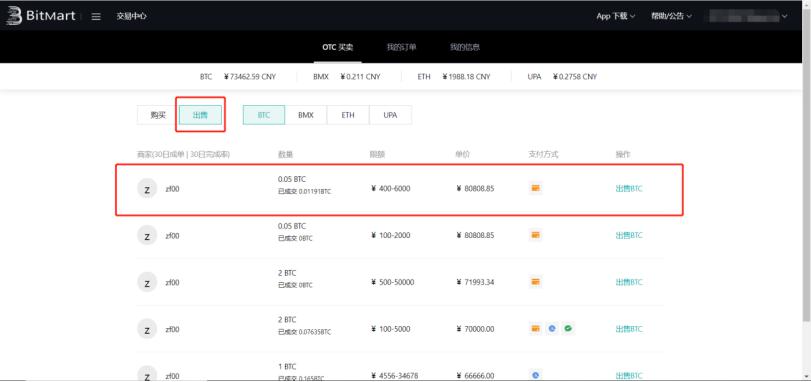Click 出售BTC in the ¥400-6000 row
This screenshot has width=811, height=382.
(629, 189)
